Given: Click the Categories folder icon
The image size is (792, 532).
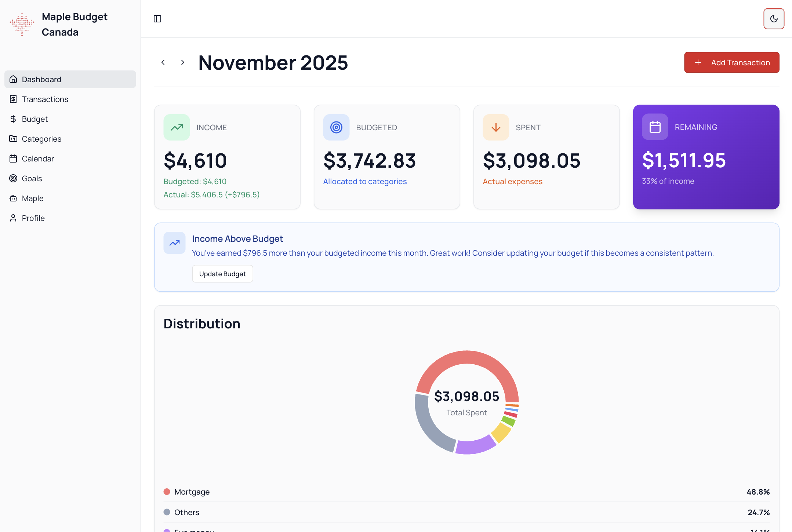Looking at the screenshot, I should click(x=13, y=139).
